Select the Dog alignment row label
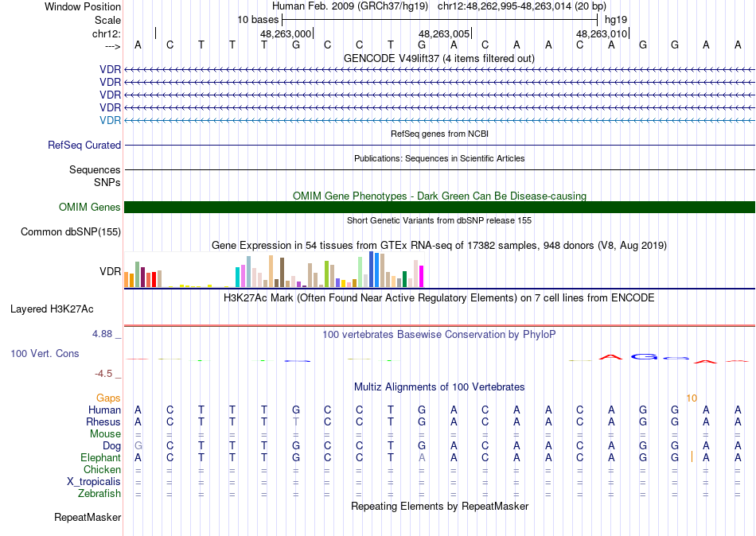The image size is (756, 536). pyautogui.click(x=112, y=446)
